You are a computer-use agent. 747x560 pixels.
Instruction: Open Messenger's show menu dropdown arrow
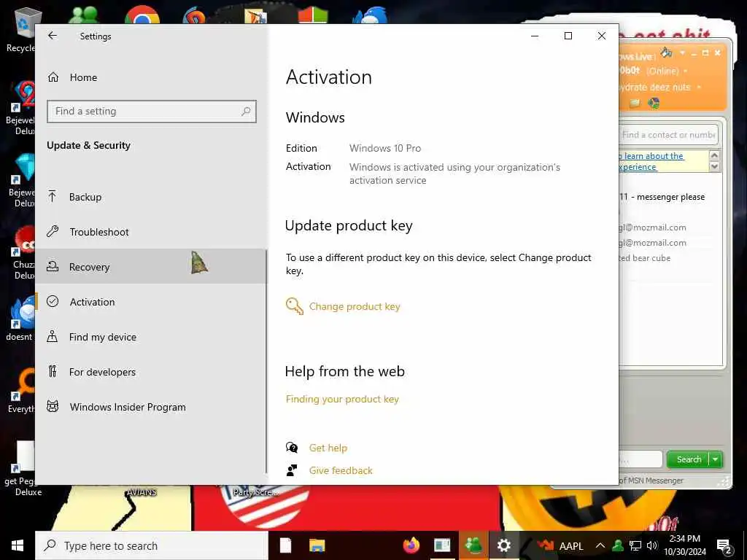(682, 52)
